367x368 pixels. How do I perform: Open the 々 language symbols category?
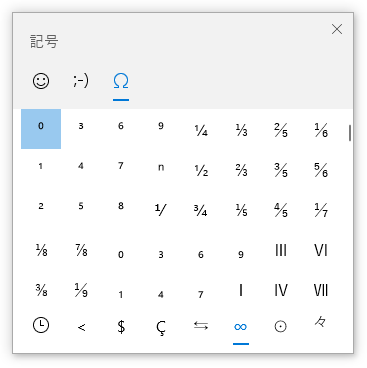point(321,323)
